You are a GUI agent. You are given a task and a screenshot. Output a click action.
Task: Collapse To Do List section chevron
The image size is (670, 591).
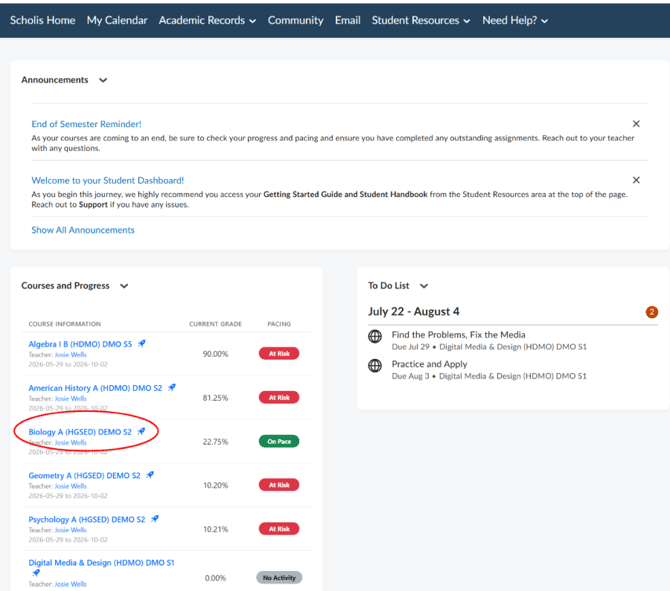point(423,286)
